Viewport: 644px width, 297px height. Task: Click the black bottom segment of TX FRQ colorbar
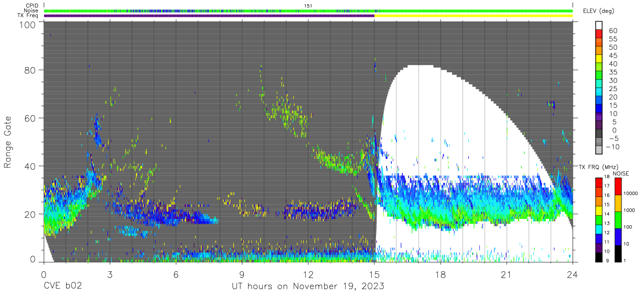pos(599,257)
